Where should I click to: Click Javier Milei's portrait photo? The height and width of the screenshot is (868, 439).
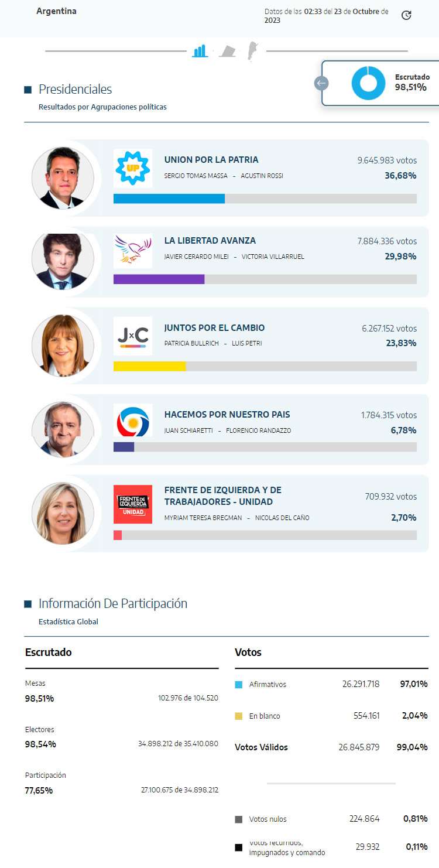tap(63, 261)
